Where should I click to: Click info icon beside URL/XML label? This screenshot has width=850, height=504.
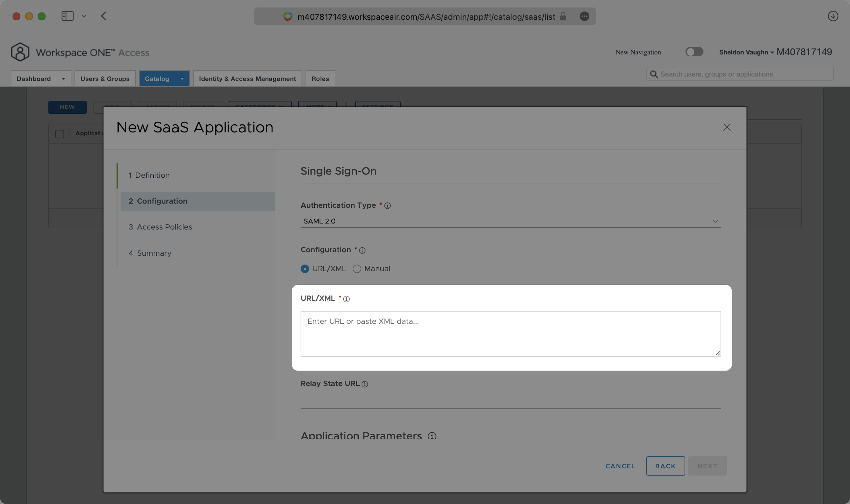tap(346, 299)
